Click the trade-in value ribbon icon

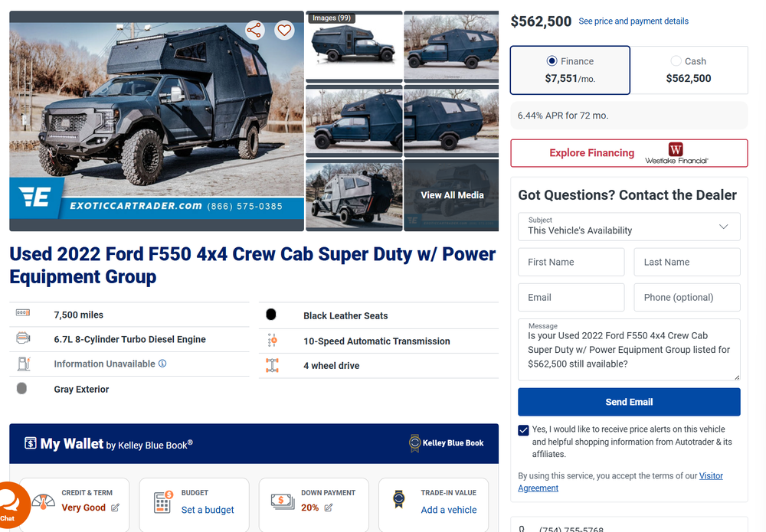[x=399, y=499]
